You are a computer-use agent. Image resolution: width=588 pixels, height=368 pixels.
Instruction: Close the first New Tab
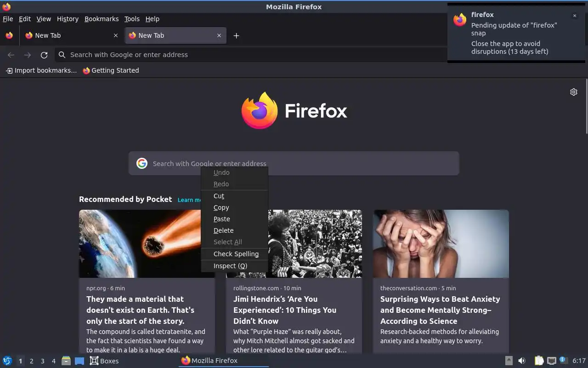(116, 35)
